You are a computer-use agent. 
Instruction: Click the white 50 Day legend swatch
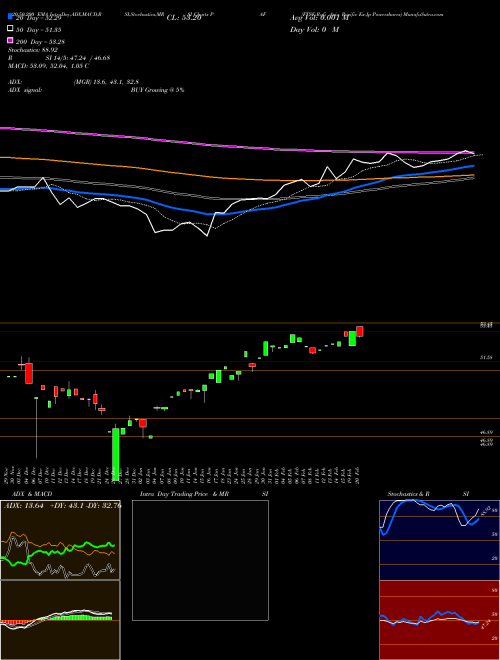point(11,29)
